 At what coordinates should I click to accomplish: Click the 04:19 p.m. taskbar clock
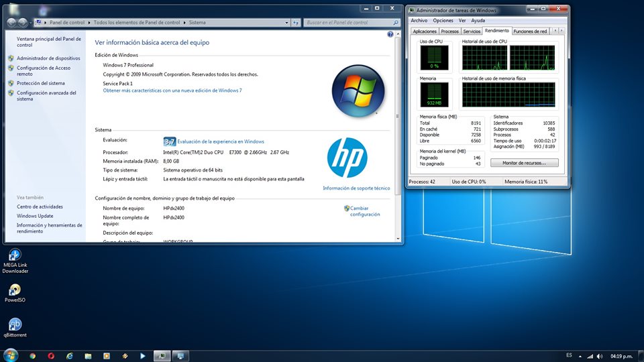point(621,356)
